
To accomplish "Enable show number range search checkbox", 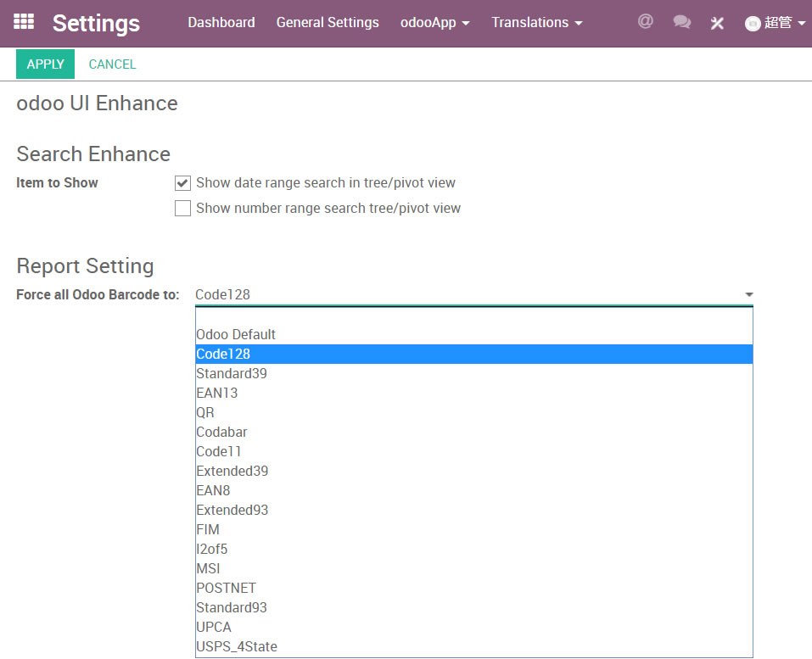I will (182, 209).
